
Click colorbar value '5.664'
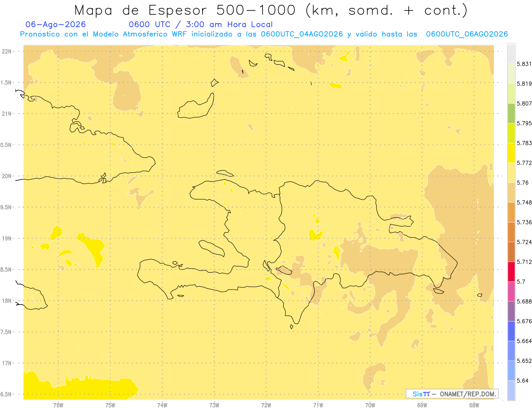click(524, 341)
